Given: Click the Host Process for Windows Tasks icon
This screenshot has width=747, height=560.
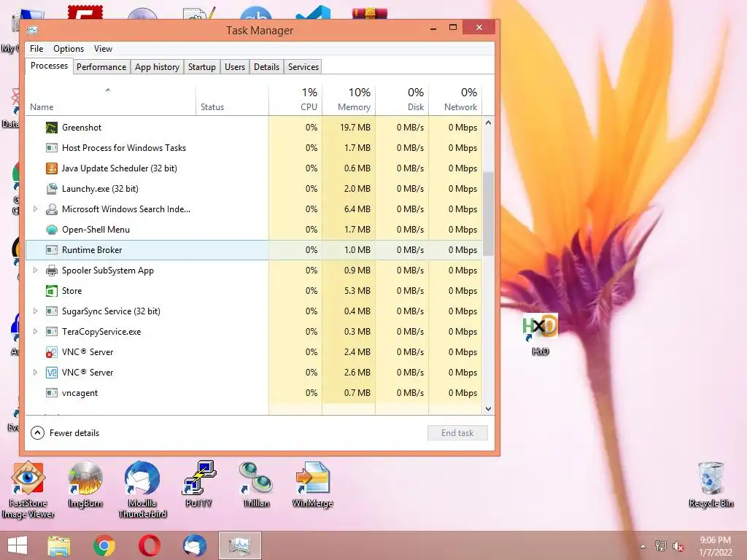Looking at the screenshot, I should [x=52, y=148].
